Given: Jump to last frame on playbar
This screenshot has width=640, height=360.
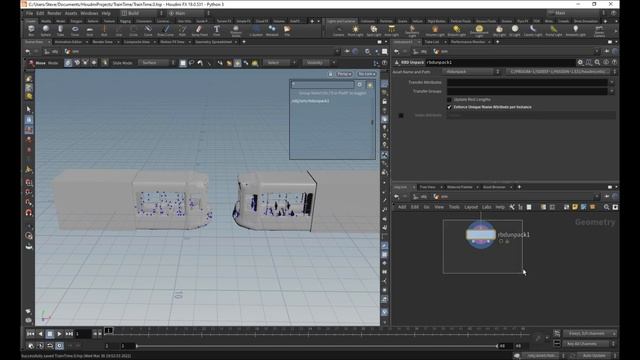Looking at the screenshot, I should point(69,334).
